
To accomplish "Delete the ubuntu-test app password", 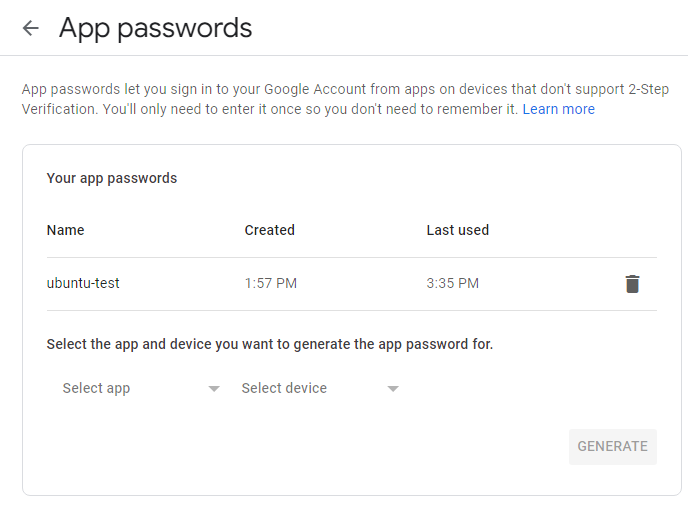I will click(x=632, y=284).
